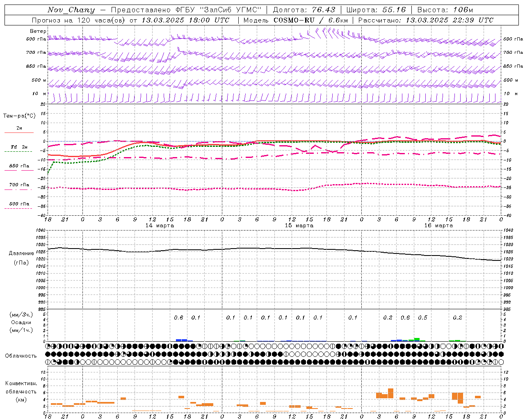Screen dimensions: 525x420
Task: Click the 15 марта date label
Action: click(299, 226)
